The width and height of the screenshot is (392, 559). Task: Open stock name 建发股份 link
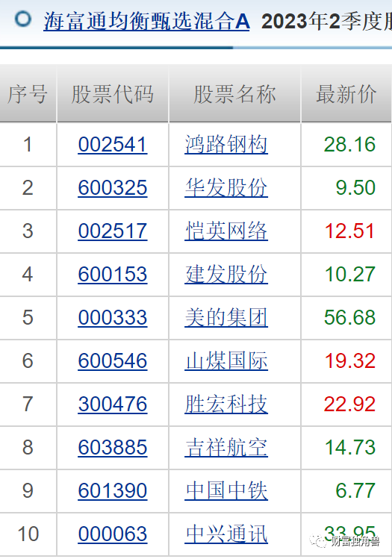(226, 275)
